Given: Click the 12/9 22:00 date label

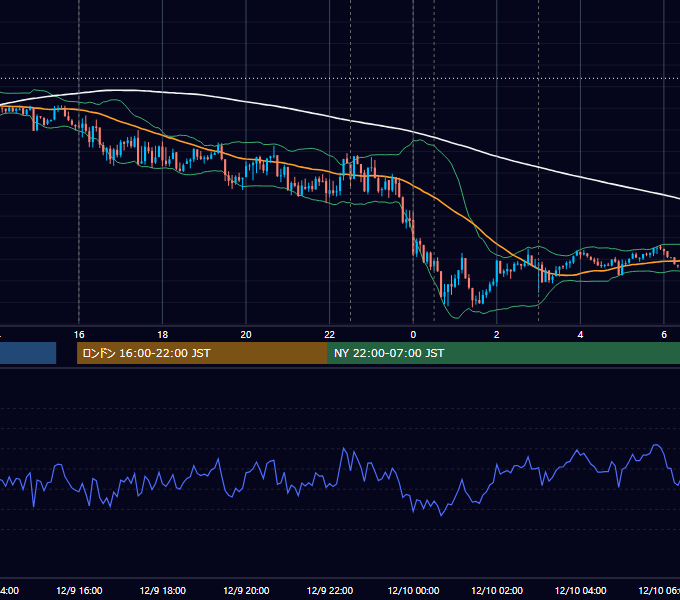Looking at the screenshot, I should [330, 590].
